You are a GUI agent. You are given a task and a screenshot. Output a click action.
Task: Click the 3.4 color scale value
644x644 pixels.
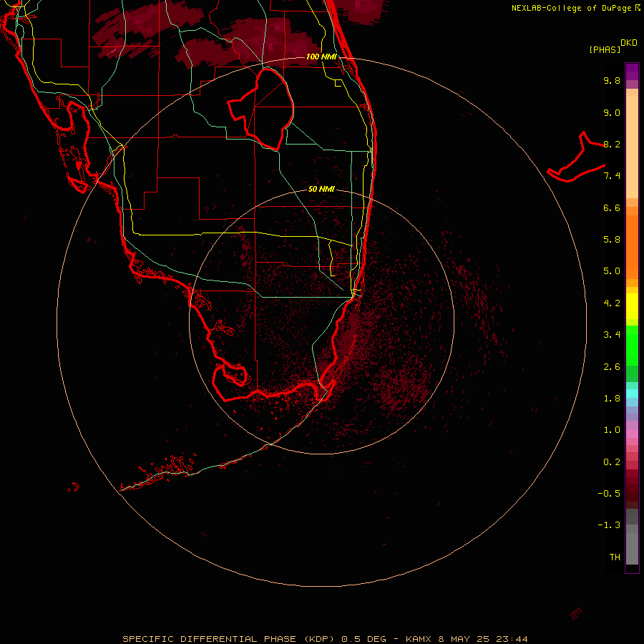click(612, 335)
